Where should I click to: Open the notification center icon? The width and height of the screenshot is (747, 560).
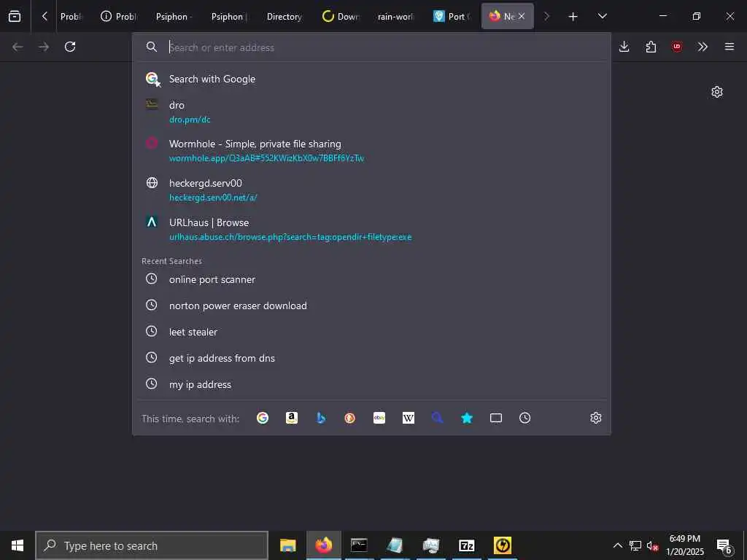point(724,545)
